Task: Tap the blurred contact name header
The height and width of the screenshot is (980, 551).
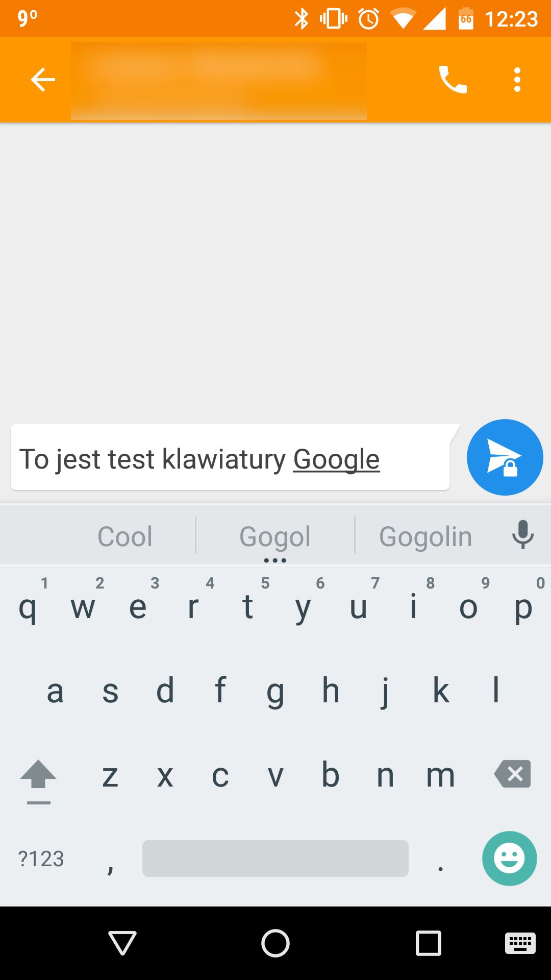Action: pos(219,81)
